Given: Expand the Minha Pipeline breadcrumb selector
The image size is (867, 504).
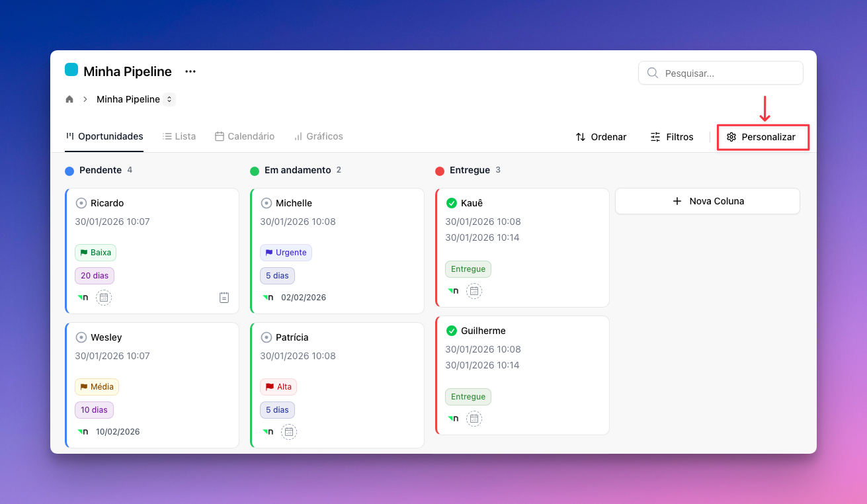Looking at the screenshot, I should tap(169, 99).
